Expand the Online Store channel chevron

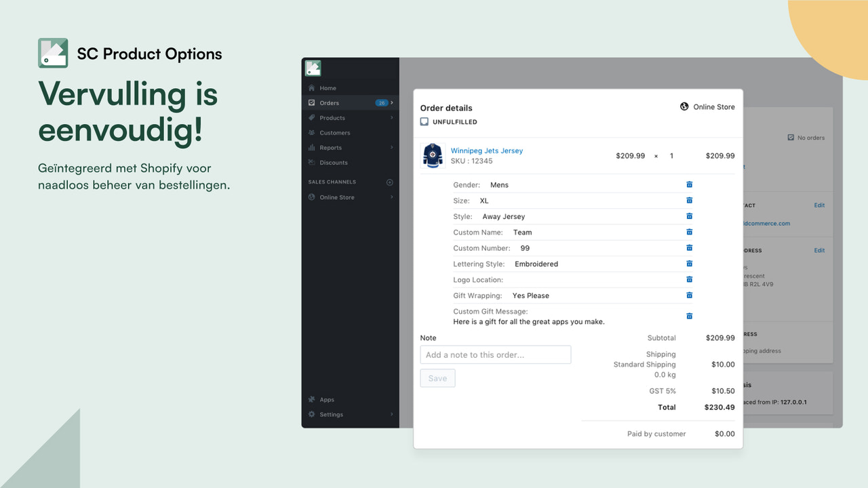tap(392, 197)
